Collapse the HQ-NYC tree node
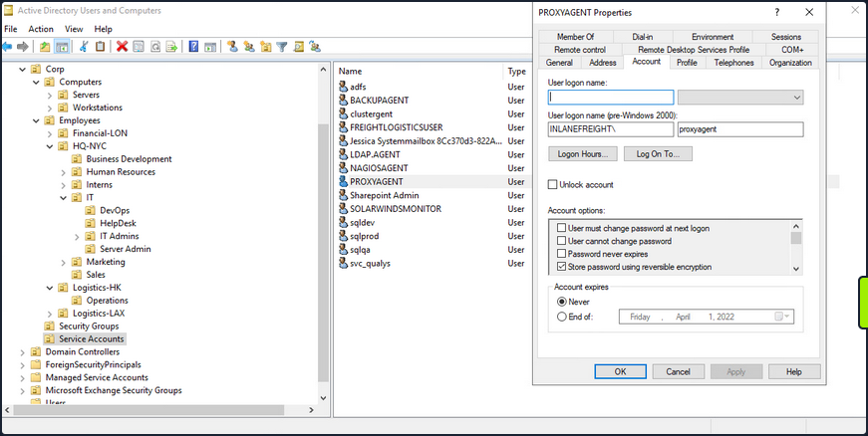The width and height of the screenshot is (868, 436). click(50, 145)
